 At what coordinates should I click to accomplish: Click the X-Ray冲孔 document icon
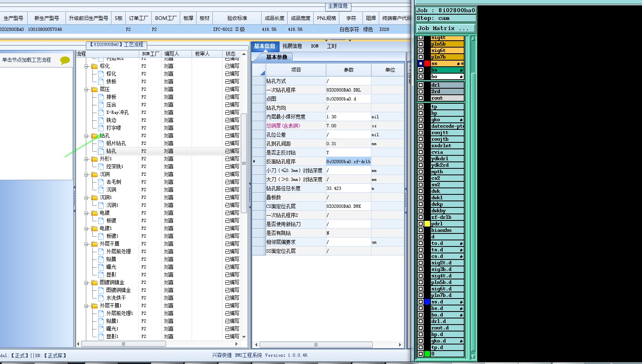101,112
